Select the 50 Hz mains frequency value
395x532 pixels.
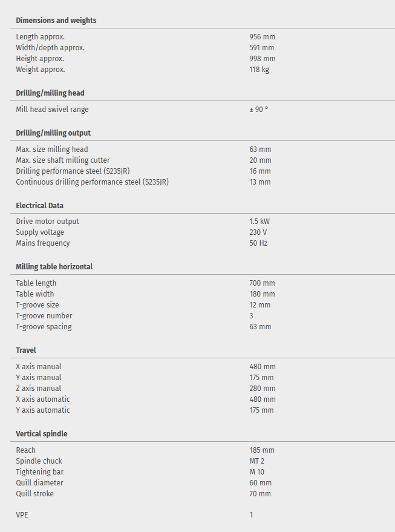click(x=258, y=243)
